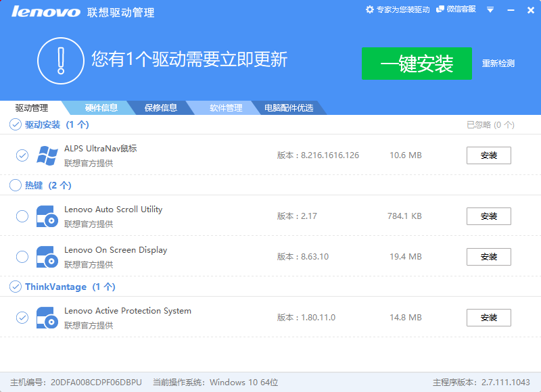
Task: Click the green 一键安装 button
Action: pos(417,64)
